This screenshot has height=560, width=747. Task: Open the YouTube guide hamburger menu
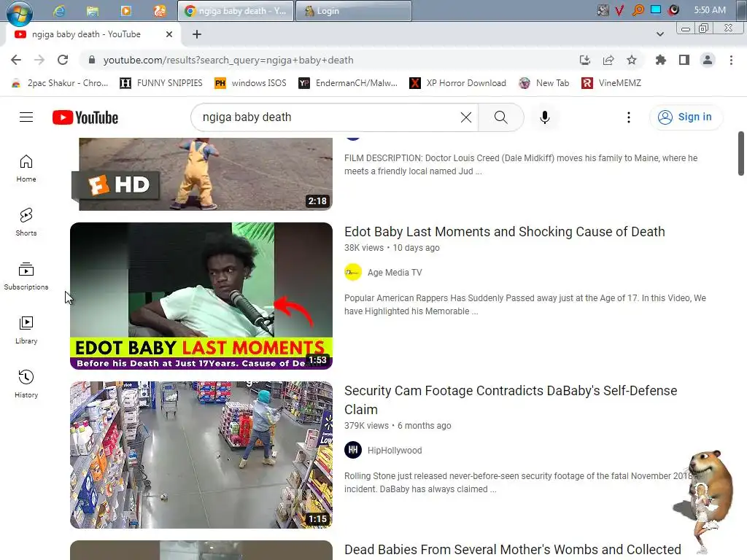pyautogui.click(x=26, y=117)
